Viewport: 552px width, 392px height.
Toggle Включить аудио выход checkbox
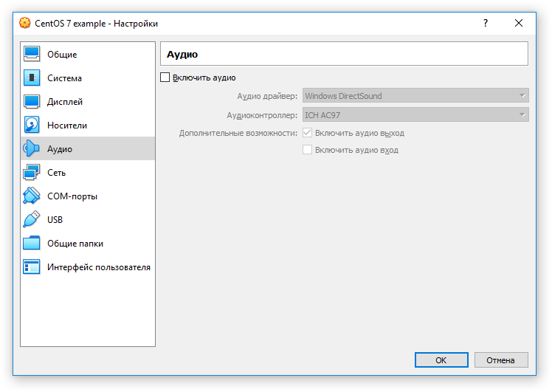click(307, 133)
